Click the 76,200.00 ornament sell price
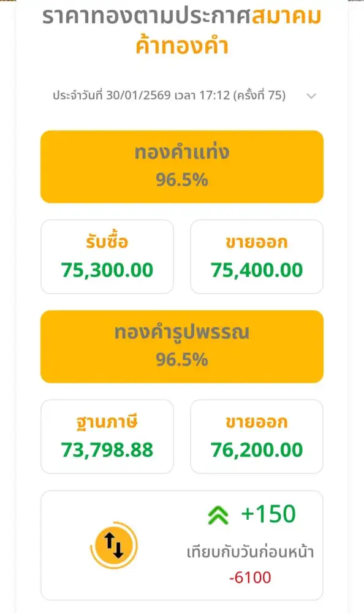Viewport: 364px width, 613px height. click(x=257, y=449)
